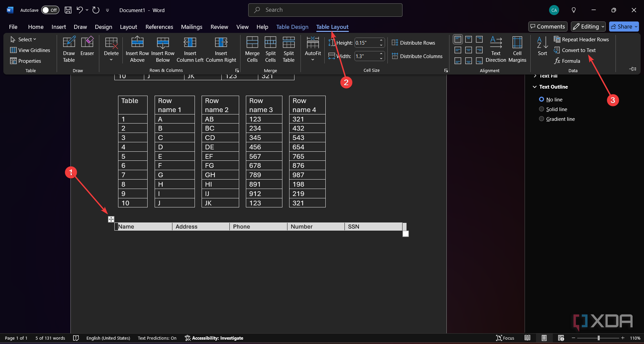644x344 pixels.
Task: Toggle AutoSave switch
Action: point(50,10)
